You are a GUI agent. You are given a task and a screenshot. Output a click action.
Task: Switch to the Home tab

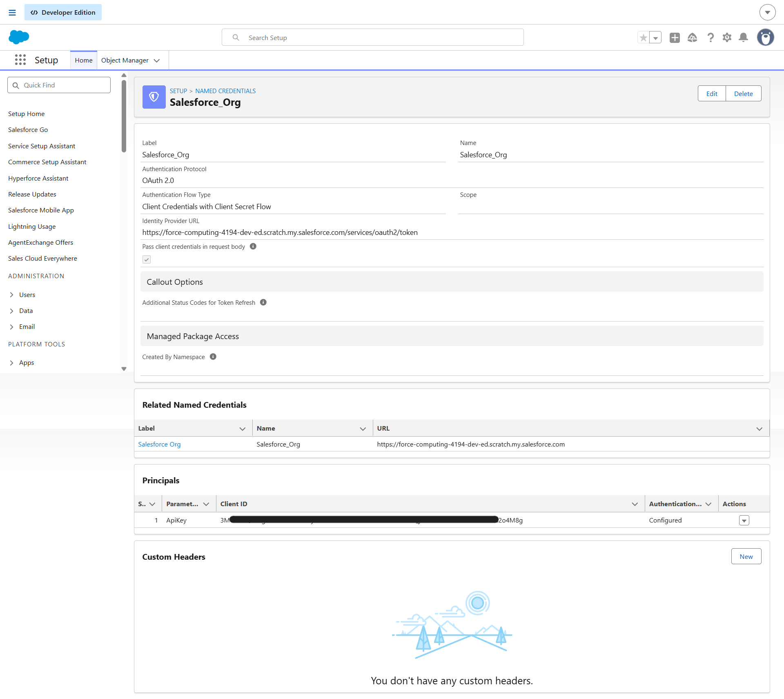[x=84, y=60]
